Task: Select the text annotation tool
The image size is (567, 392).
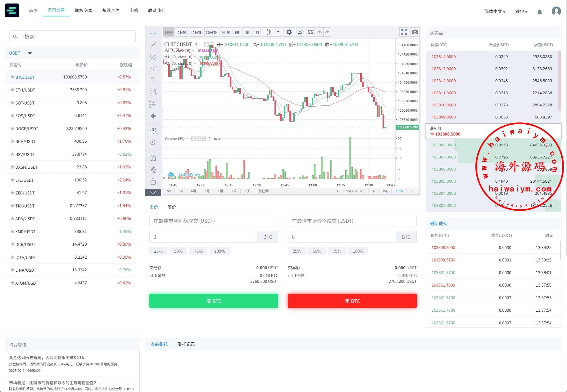Action: [x=153, y=81]
